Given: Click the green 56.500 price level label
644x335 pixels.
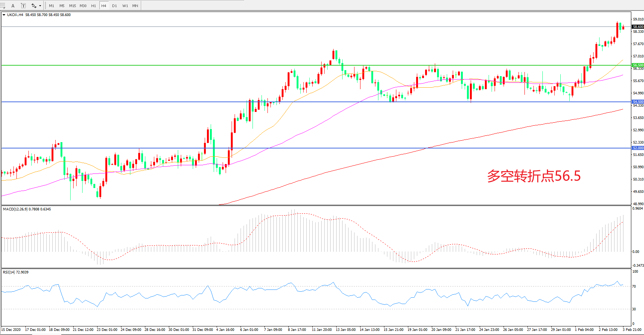Looking at the screenshot, I should click(638, 65).
